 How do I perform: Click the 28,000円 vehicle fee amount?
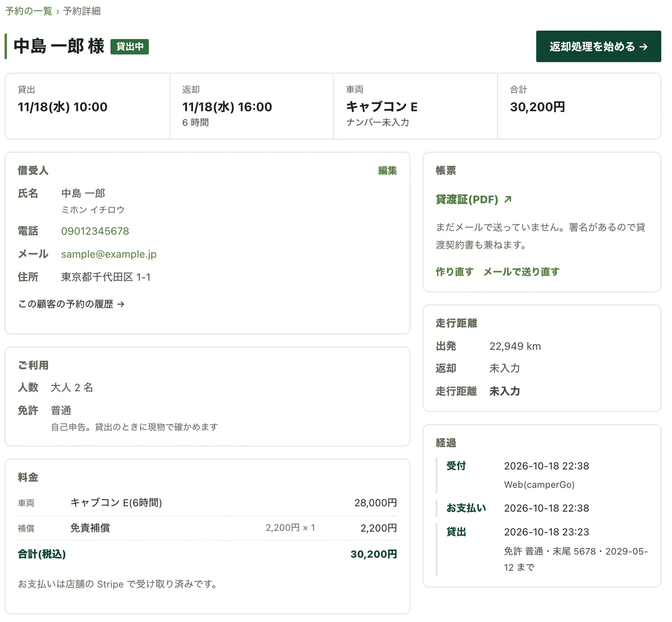pos(375,503)
